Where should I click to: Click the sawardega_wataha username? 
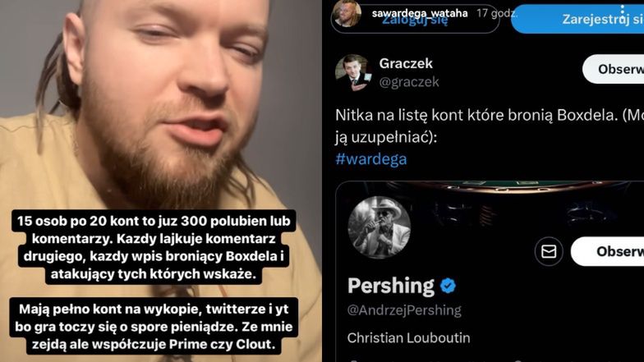pos(419,13)
